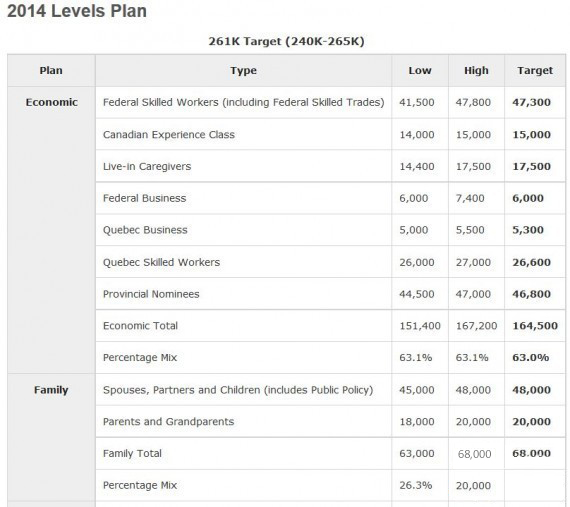Select the Economic plan row label
The image size is (570, 507).
click(x=51, y=102)
